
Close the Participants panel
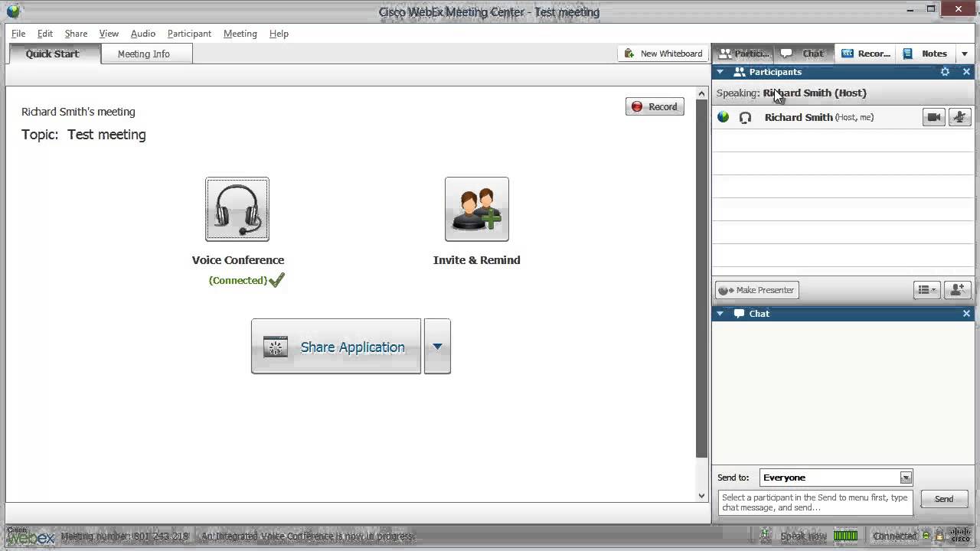click(966, 72)
